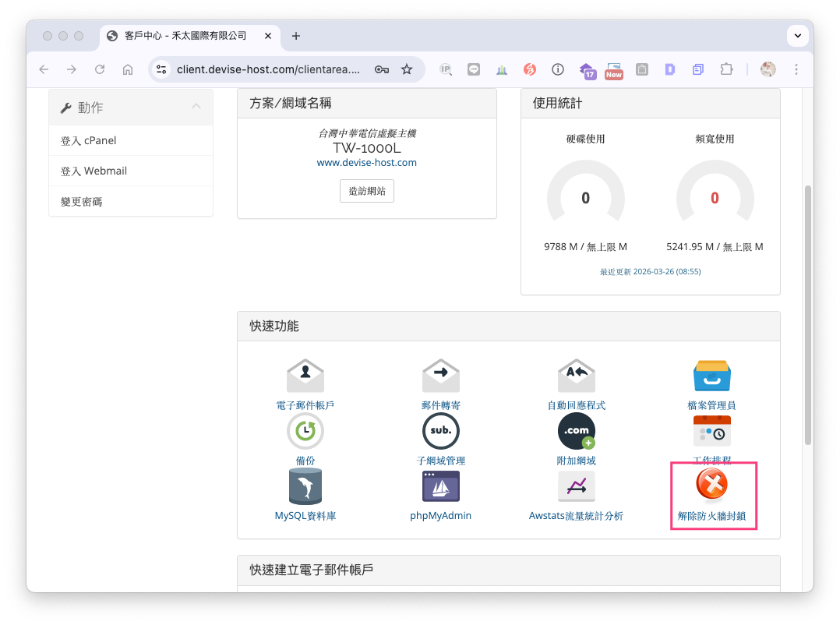Click the 郵件轉寄 mail forwarding icon
840x625 pixels.
tap(440, 376)
